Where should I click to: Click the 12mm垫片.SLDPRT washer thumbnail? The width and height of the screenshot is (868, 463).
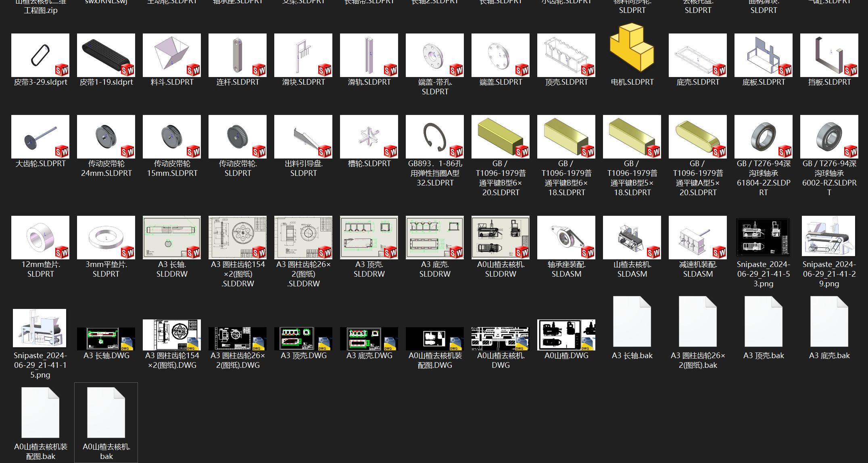(40, 238)
